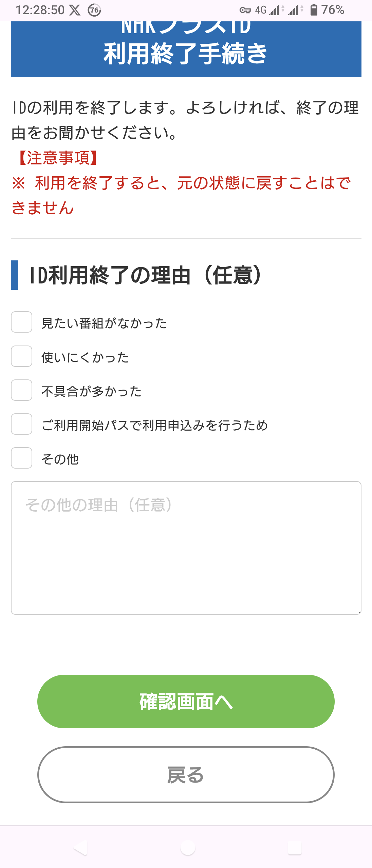The width and height of the screenshot is (372, 868).
Task: Tap the textarea resize handle corner
Action: 359,612
